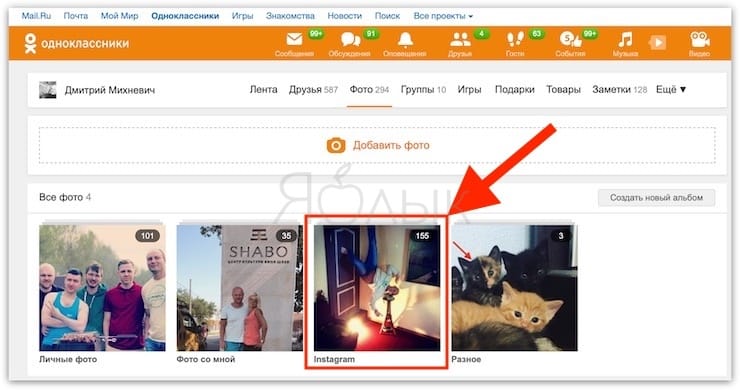Select the Группы profile tab

pyautogui.click(x=423, y=89)
